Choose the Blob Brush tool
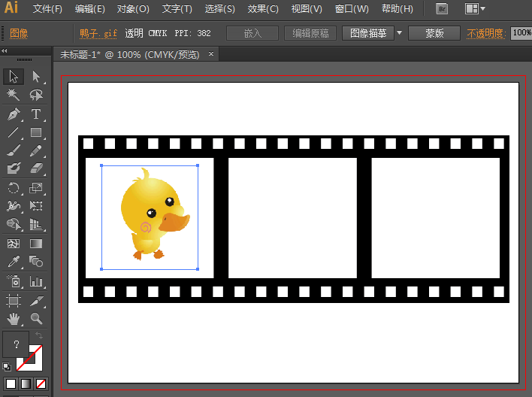 [x=14, y=168]
